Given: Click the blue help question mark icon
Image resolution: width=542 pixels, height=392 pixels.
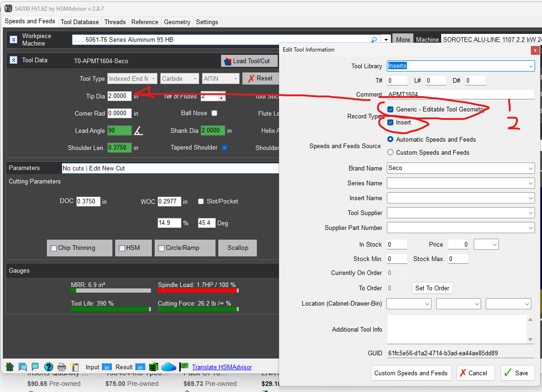Looking at the screenshot, I should pos(49,367).
